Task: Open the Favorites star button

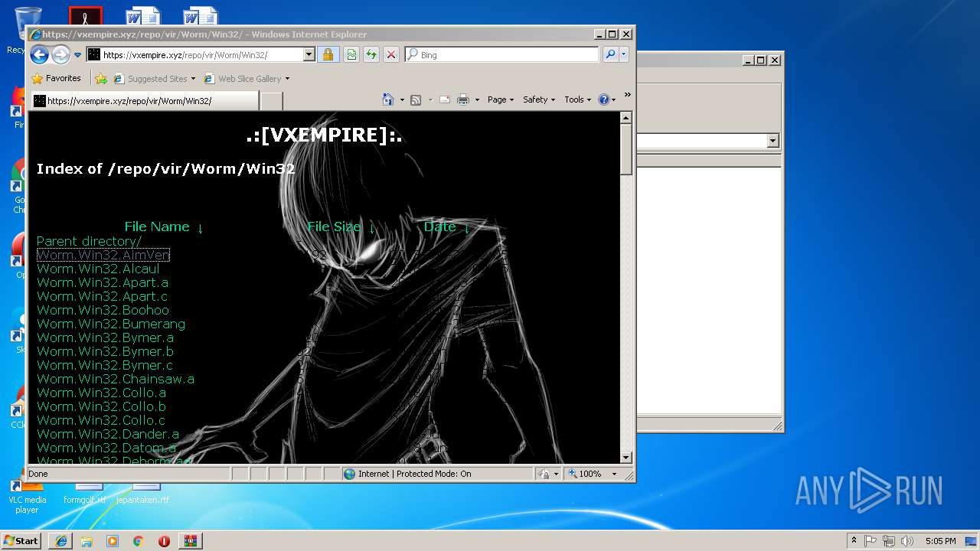Action: pos(56,78)
